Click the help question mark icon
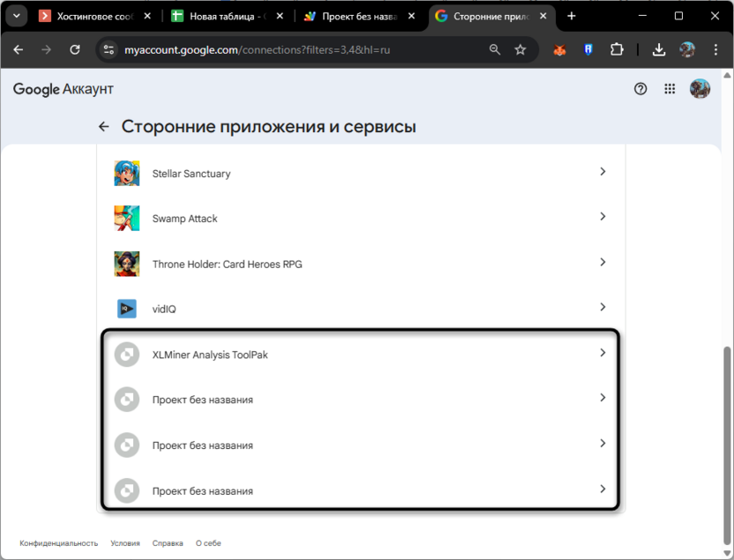This screenshot has height=560, width=734. point(640,88)
